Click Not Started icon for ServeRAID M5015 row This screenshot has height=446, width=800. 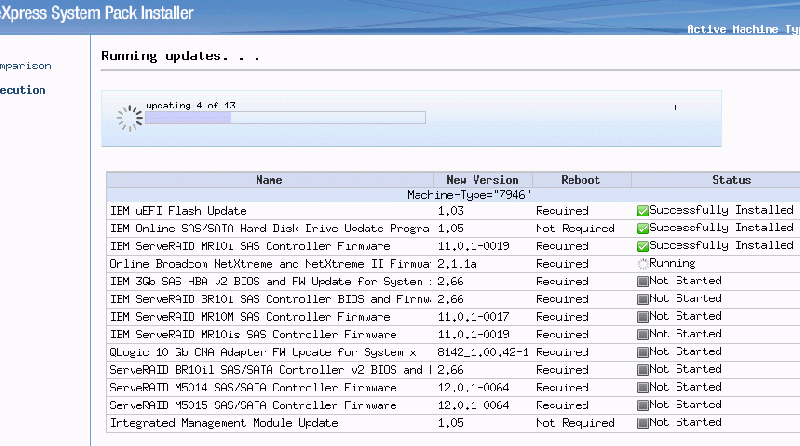coord(642,405)
